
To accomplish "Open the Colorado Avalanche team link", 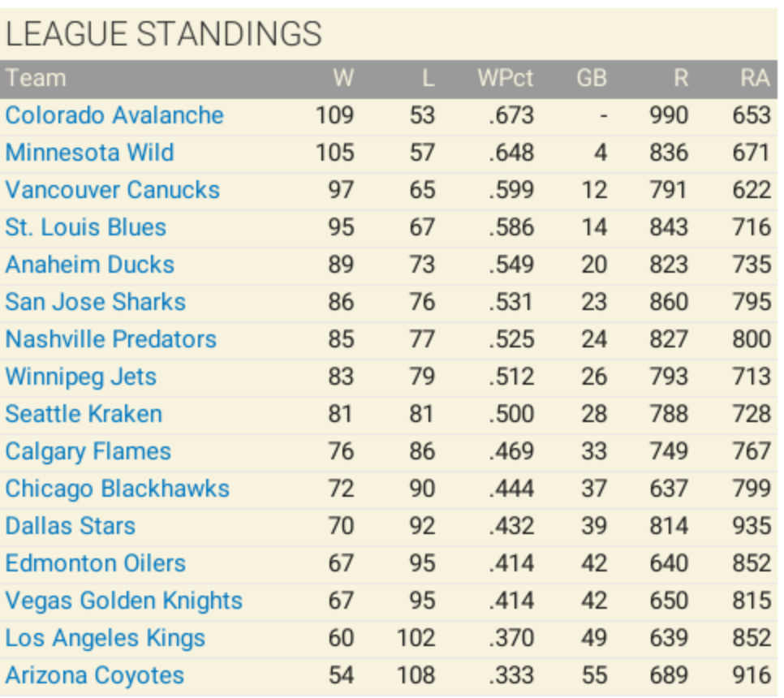I will tap(114, 115).
